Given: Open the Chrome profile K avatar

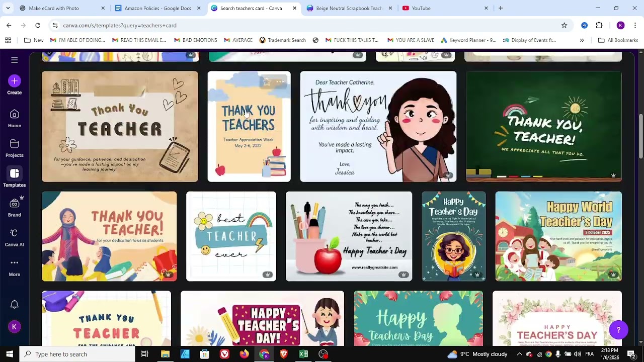Looking at the screenshot, I should click(620, 25).
